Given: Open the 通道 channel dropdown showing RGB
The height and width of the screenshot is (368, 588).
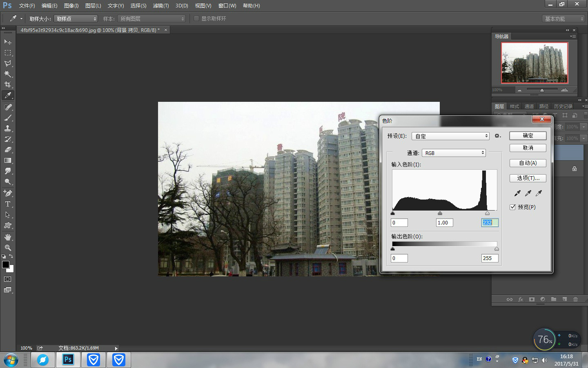Looking at the screenshot, I should click(453, 153).
